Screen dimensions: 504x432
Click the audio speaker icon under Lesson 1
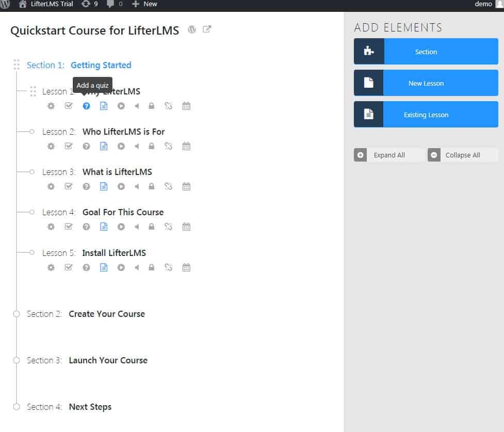[x=137, y=106]
